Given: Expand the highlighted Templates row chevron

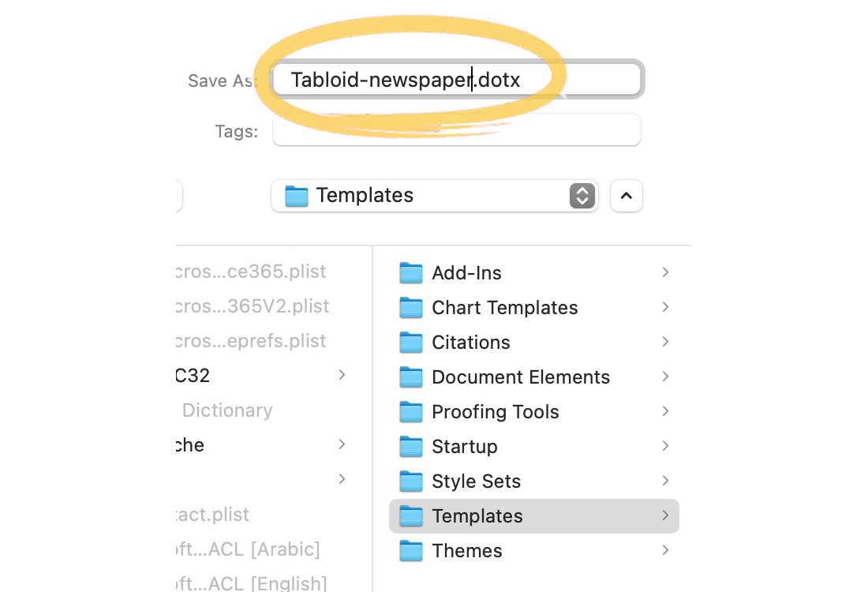Looking at the screenshot, I should [x=665, y=515].
